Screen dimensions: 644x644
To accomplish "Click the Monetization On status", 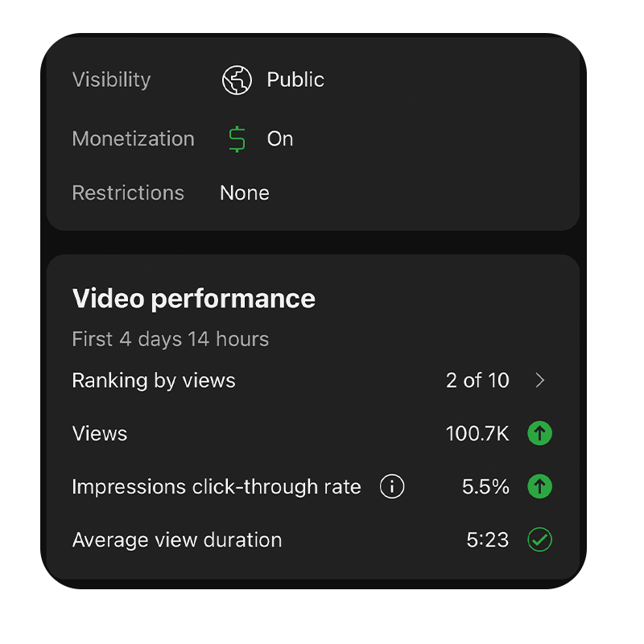I will click(x=280, y=138).
